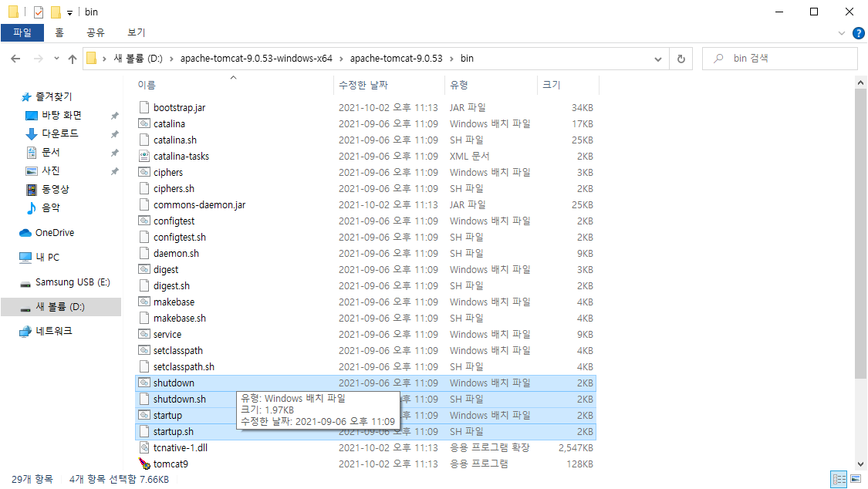Switch to large icons view layout
The image size is (868, 489).
(x=856, y=479)
